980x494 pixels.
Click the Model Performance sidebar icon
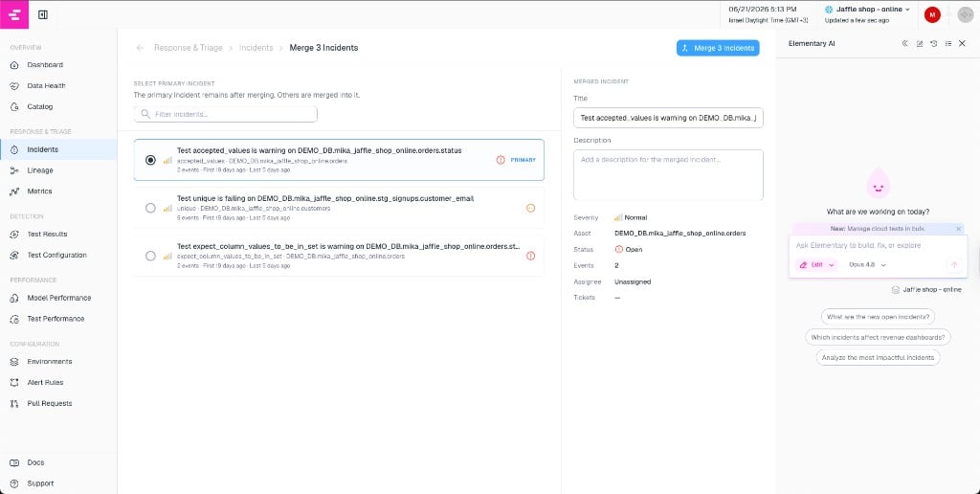[x=14, y=299]
